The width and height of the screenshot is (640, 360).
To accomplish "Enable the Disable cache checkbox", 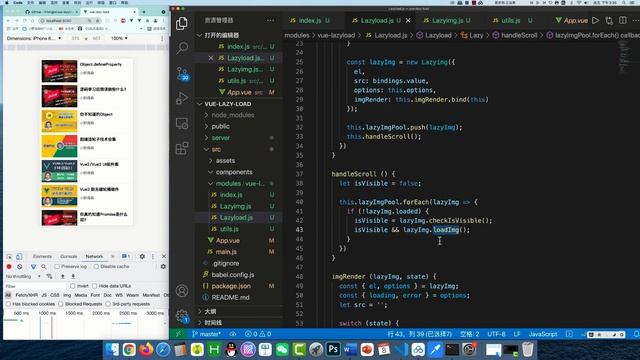I will (x=96, y=267).
